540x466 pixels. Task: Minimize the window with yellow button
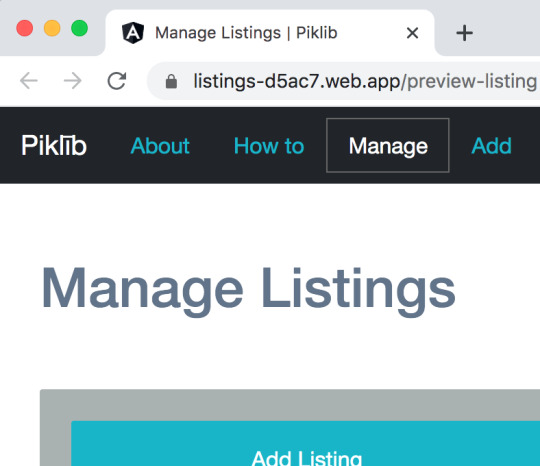pos(52,28)
